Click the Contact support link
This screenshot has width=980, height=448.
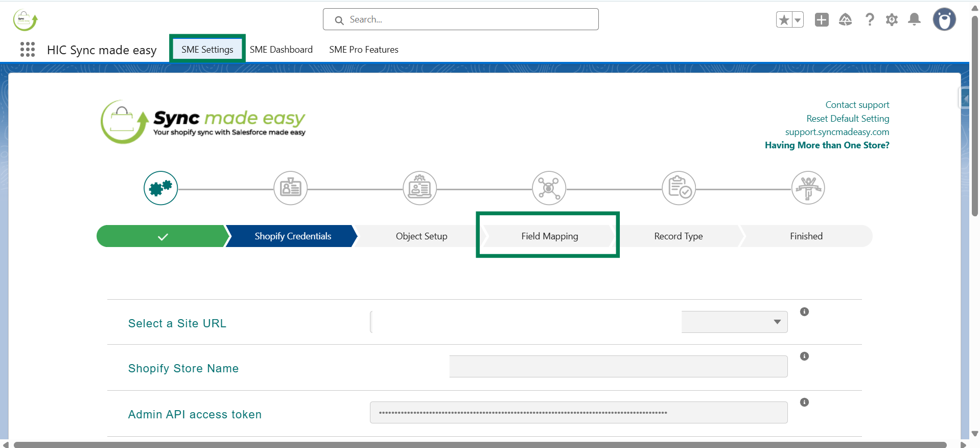pos(857,105)
